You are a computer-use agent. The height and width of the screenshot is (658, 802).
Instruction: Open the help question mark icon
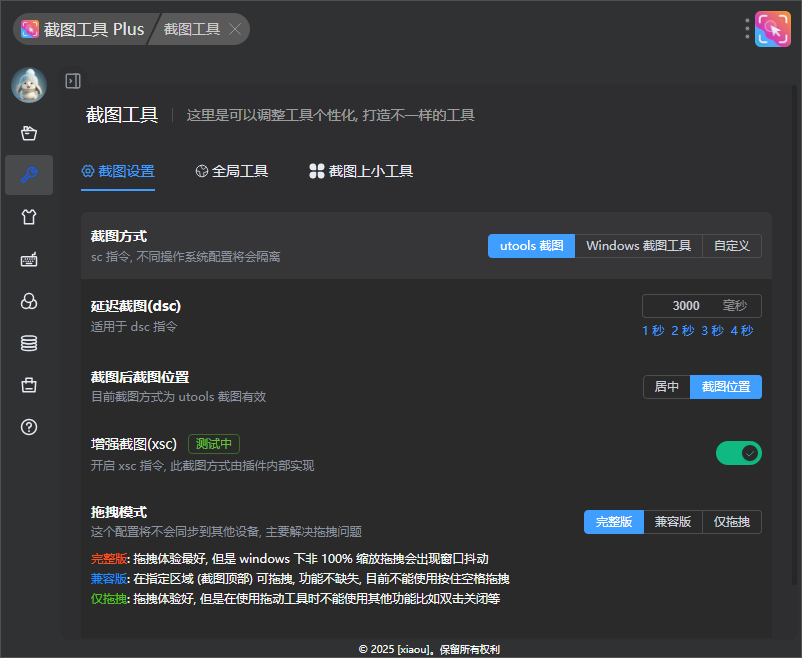click(29, 427)
